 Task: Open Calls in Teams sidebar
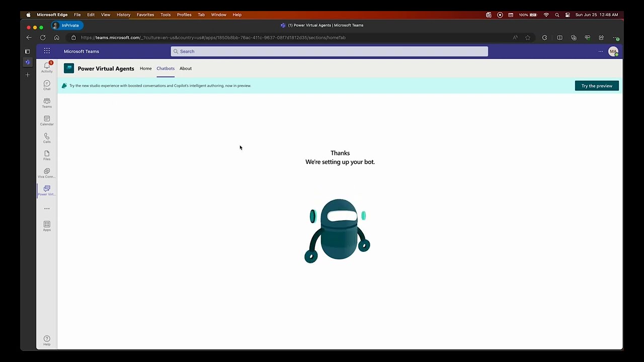[x=47, y=138]
